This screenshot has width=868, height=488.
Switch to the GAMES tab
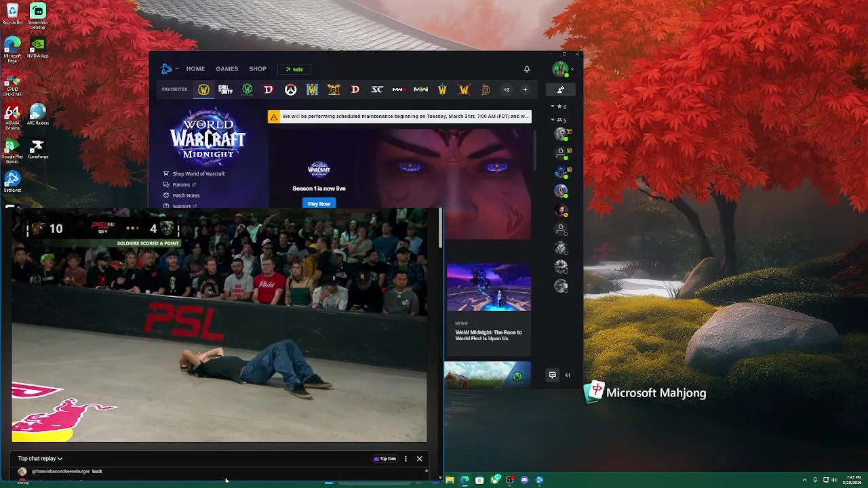(226, 68)
